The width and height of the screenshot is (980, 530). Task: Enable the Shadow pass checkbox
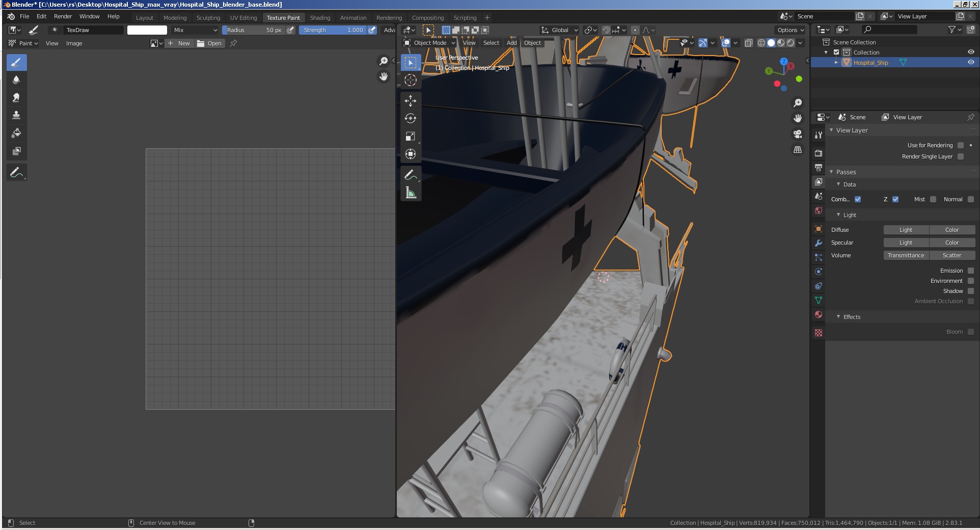tap(971, 291)
